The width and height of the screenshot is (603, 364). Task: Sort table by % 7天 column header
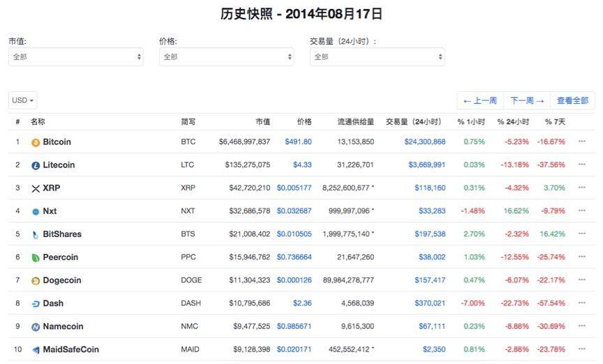(555, 122)
